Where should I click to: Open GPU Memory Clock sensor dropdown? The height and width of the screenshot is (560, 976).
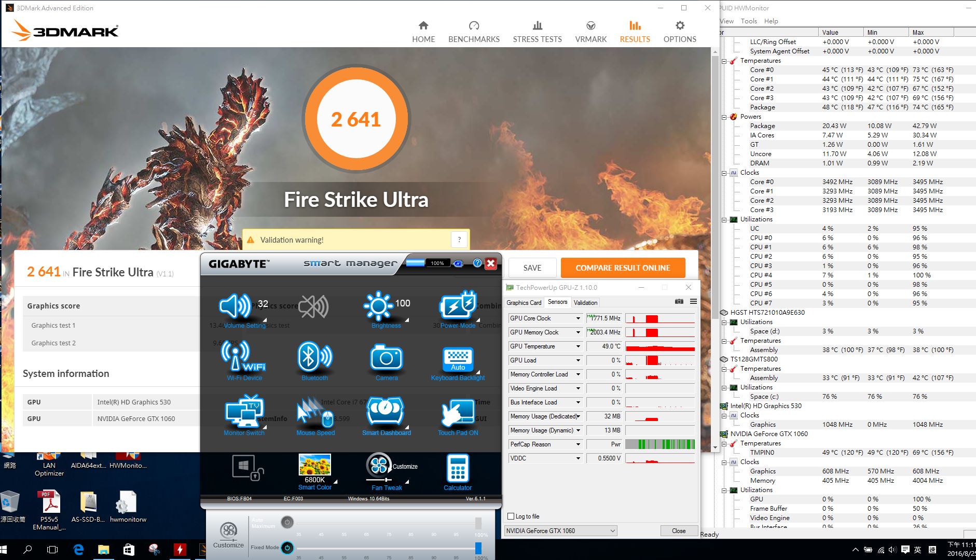[x=578, y=332]
